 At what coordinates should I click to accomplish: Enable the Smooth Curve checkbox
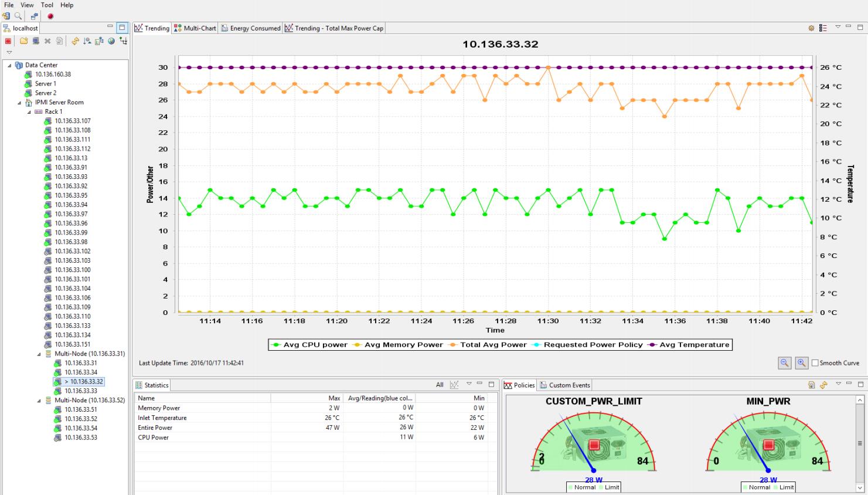[x=816, y=363]
